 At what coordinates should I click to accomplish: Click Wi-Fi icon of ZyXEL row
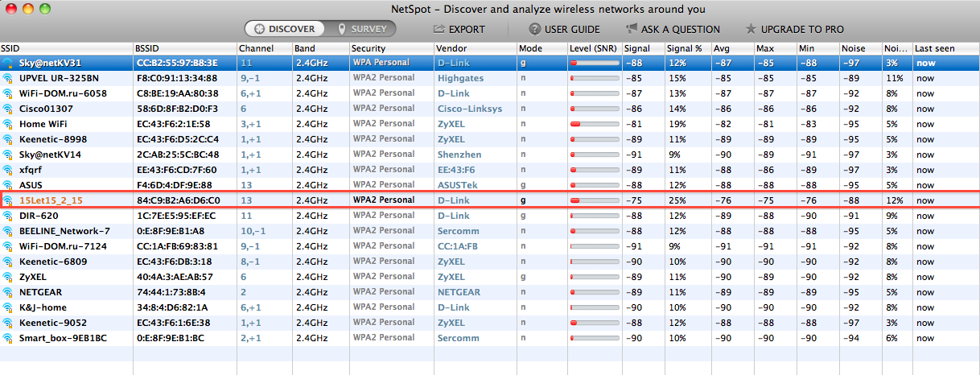(8, 277)
